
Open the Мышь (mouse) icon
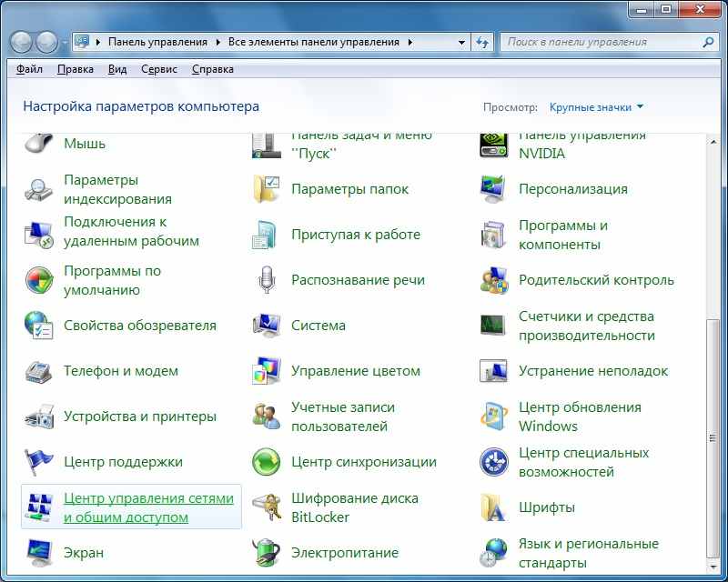click(x=38, y=143)
